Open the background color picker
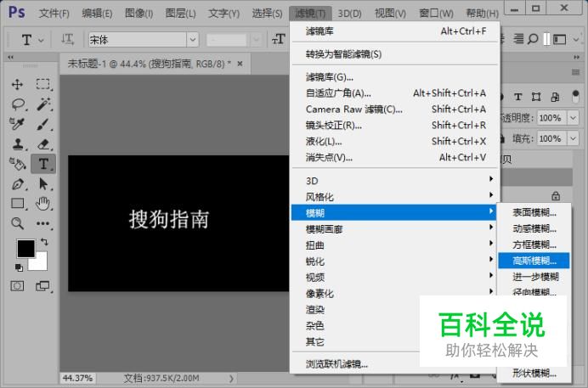The height and width of the screenshot is (388, 588). (x=41, y=262)
